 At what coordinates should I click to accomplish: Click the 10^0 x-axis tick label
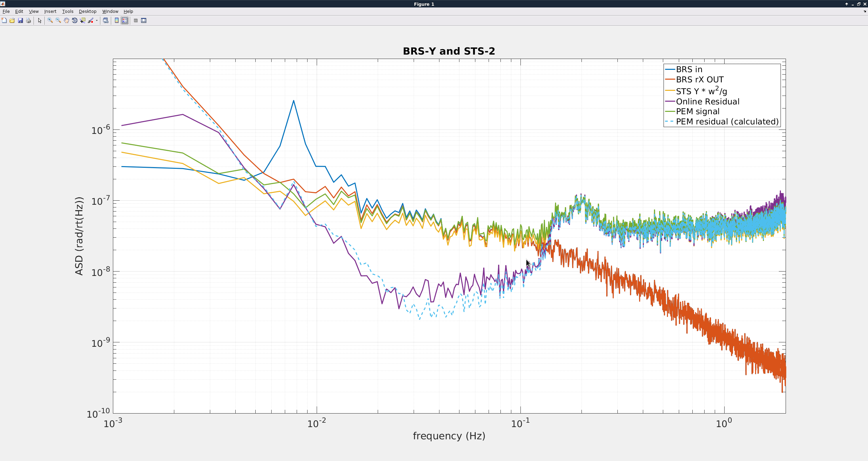(724, 423)
